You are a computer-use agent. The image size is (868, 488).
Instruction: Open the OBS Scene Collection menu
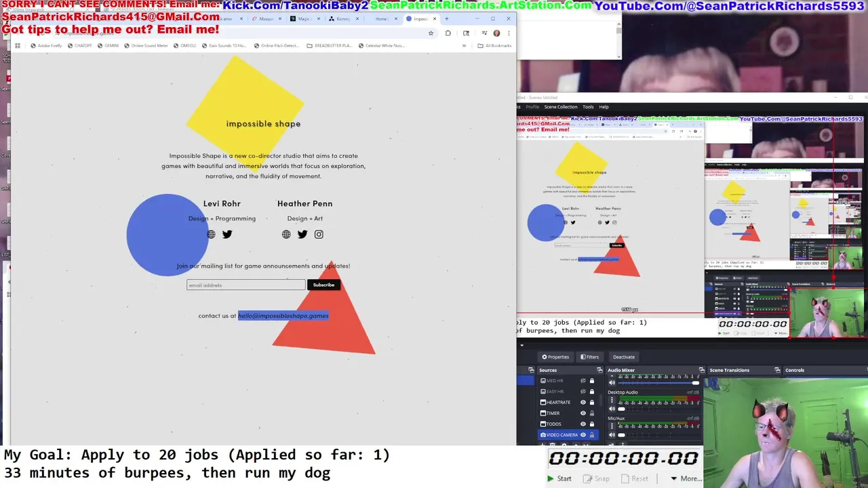click(561, 106)
